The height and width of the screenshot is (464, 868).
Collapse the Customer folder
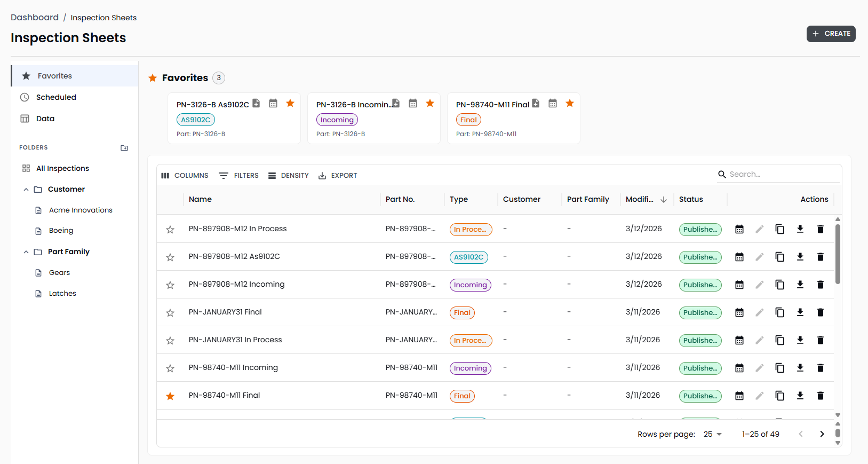pos(26,190)
